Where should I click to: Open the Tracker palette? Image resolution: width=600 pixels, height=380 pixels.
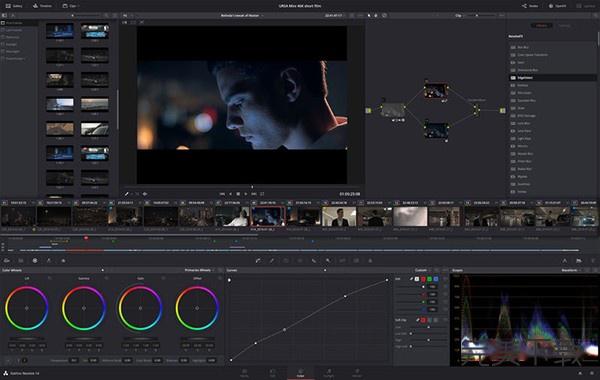pyautogui.click(x=300, y=261)
